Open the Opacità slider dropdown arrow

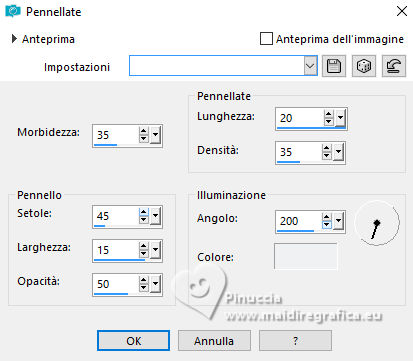(x=155, y=284)
